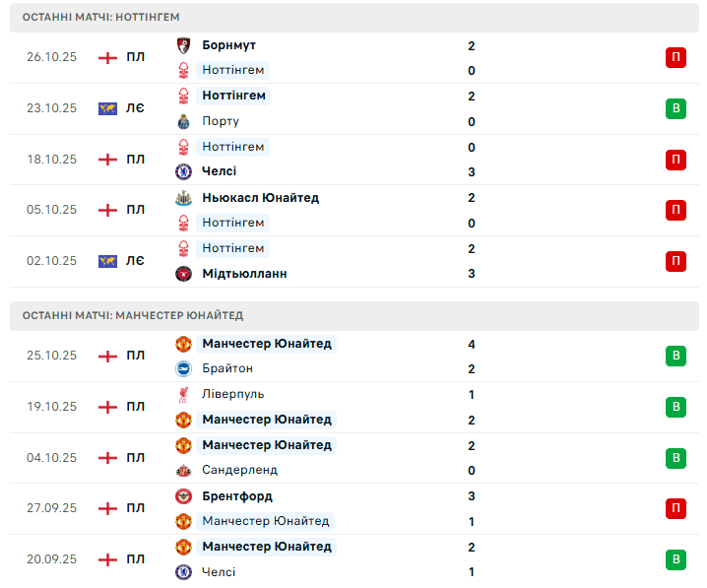The image size is (707, 588).
Task: Click the green win badge for Porto match
Action: point(675,108)
